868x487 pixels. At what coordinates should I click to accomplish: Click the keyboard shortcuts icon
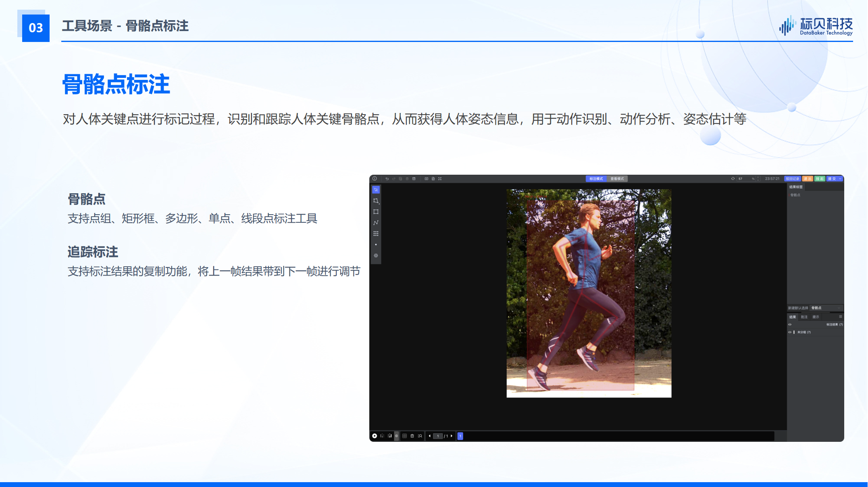tap(427, 179)
